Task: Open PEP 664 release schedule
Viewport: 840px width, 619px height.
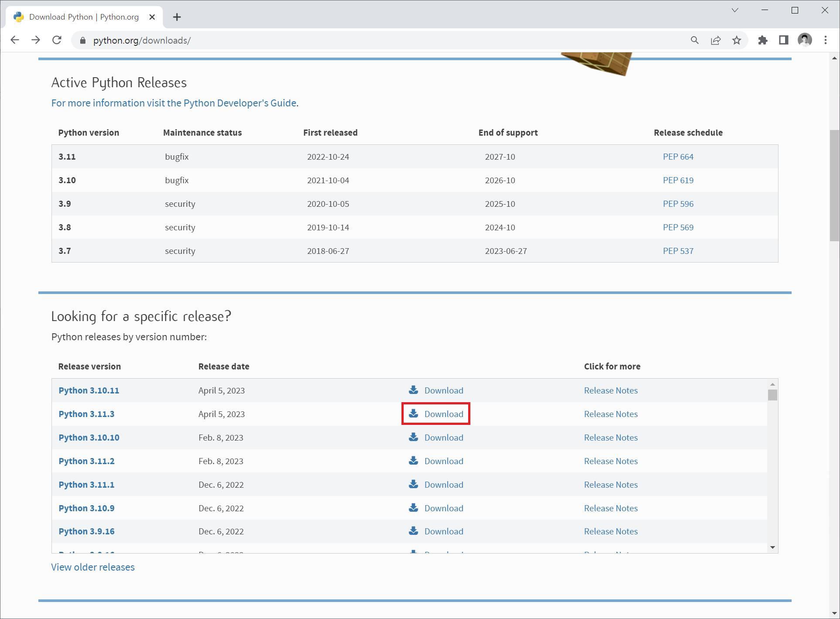Action: click(x=678, y=157)
